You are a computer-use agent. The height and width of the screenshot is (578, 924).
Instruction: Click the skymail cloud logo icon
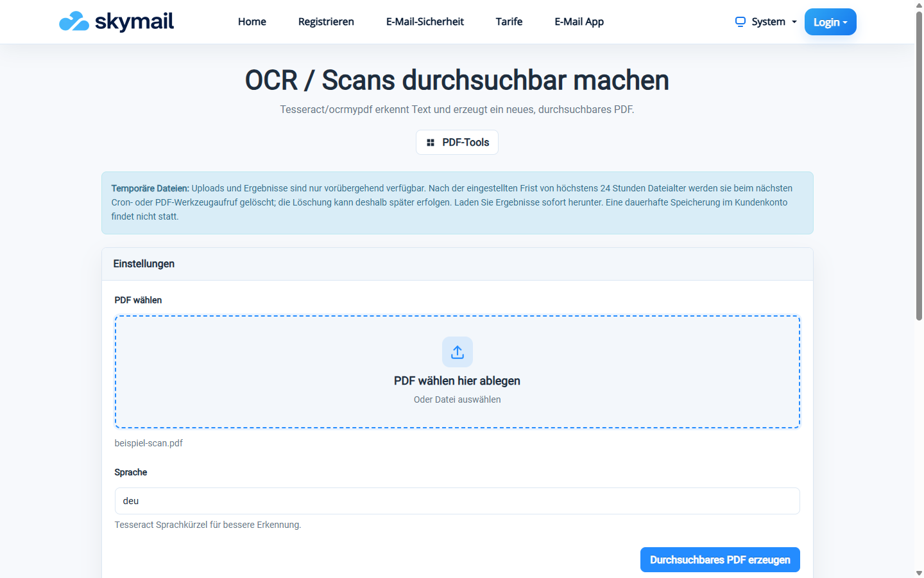click(74, 21)
